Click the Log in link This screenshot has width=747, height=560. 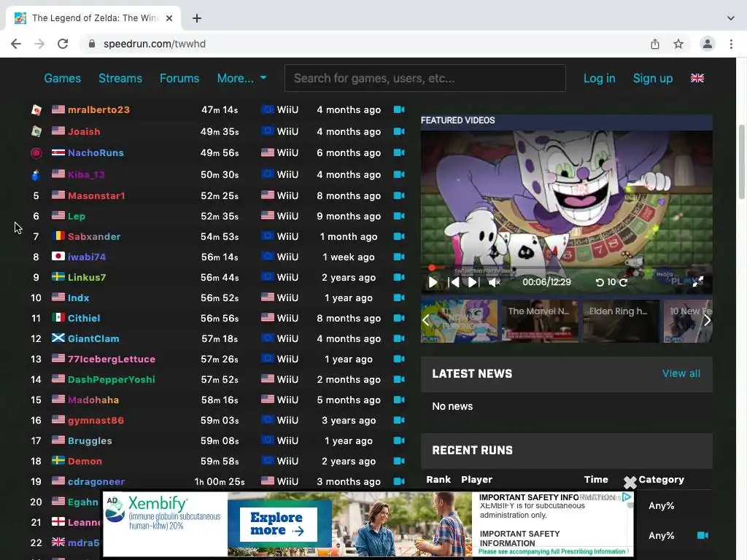click(x=600, y=78)
